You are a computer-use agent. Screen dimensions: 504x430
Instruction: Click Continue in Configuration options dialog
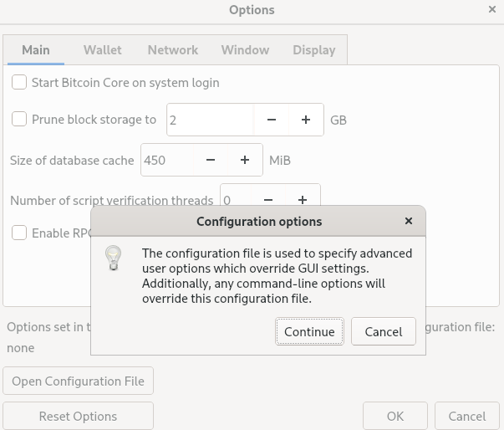[309, 331]
